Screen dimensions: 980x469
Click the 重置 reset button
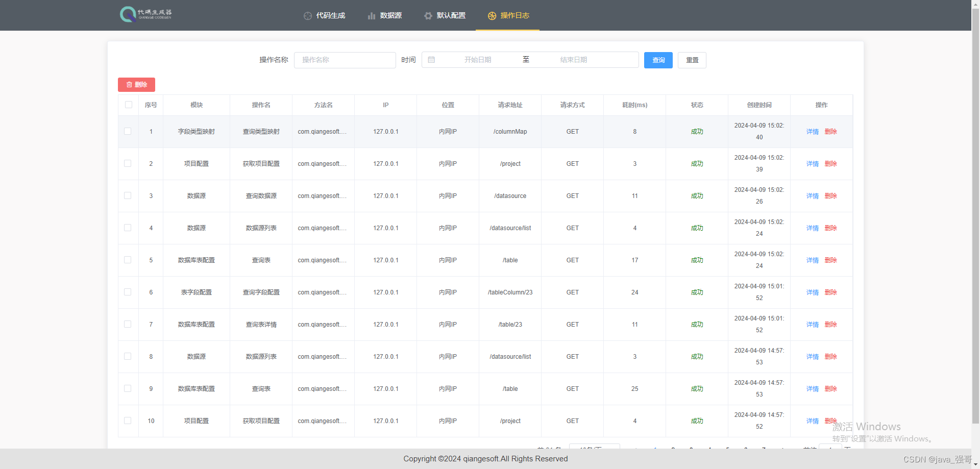692,60
